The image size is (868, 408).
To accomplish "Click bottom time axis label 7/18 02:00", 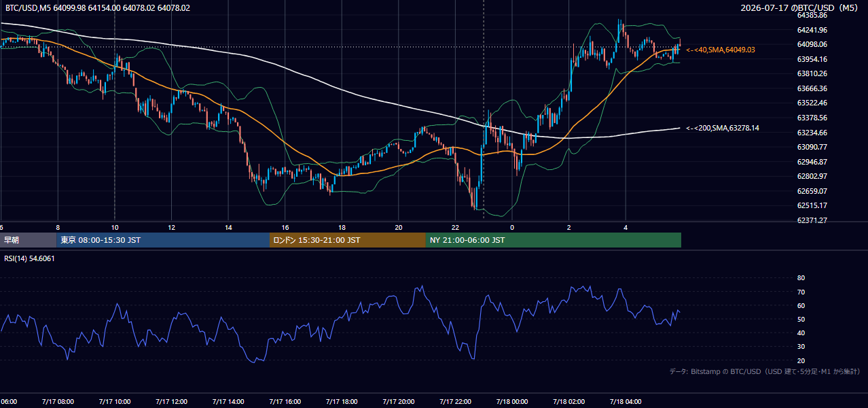I will [569, 402].
